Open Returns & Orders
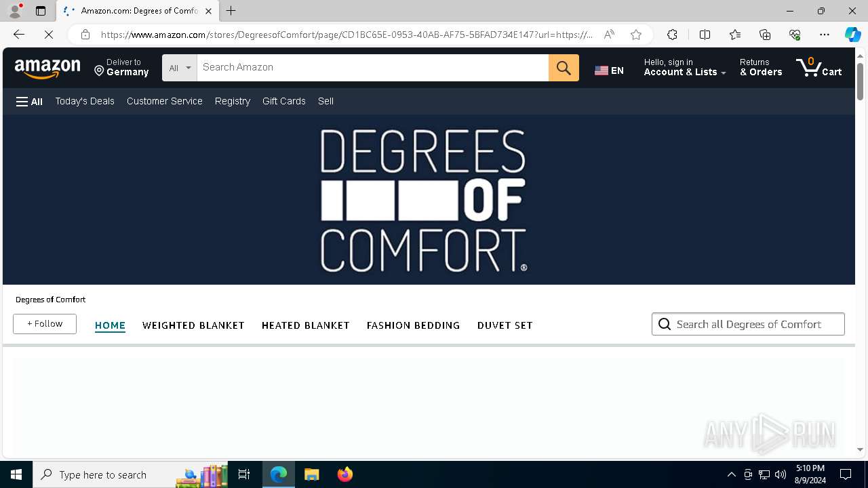 [x=761, y=67]
